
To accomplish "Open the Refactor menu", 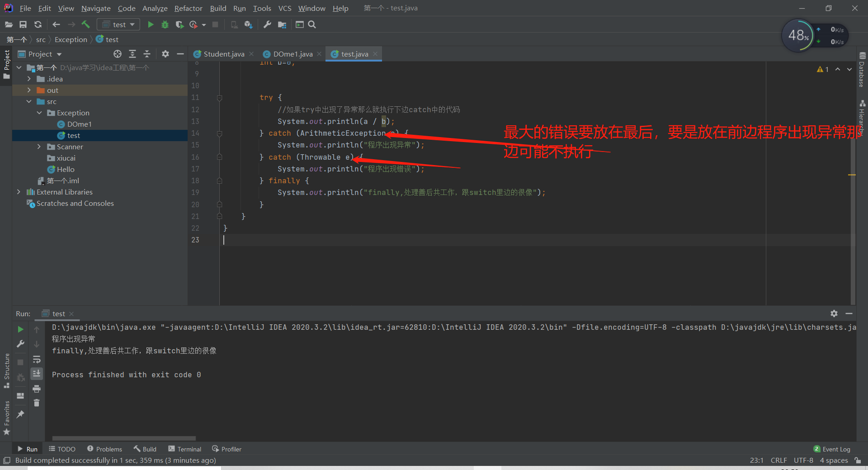I will pyautogui.click(x=188, y=8).
